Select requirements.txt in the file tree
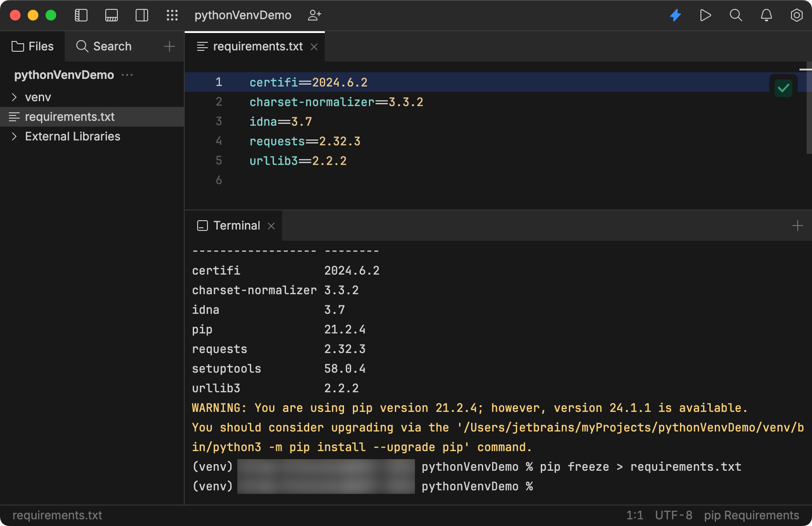The width and height of the screenshot is (812, 526). [x=70, y=117]
